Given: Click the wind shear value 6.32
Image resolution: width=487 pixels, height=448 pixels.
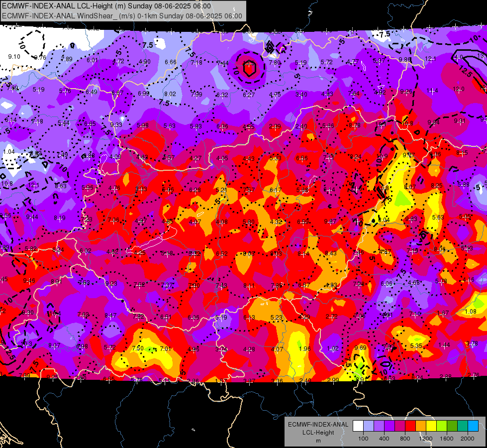Looking at the screenshot, I should coord(222,95).
